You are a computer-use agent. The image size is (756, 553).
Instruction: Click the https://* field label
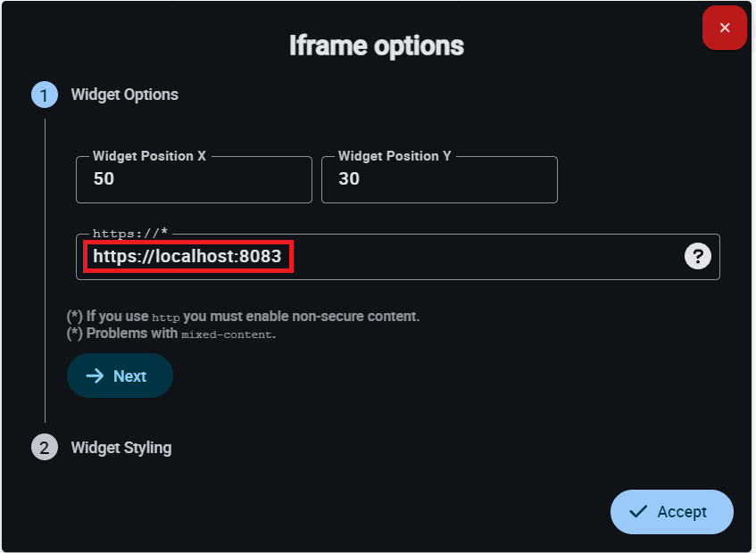(130, 234)
